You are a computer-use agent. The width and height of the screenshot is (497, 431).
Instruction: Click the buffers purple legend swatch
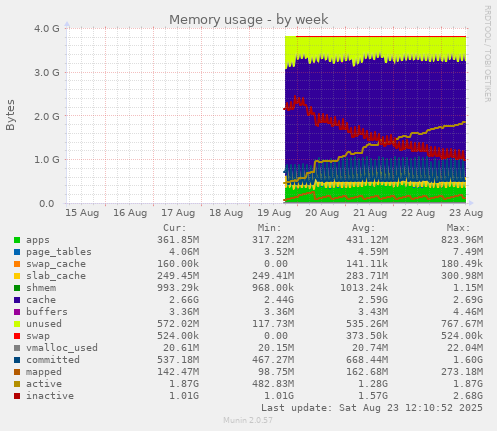pos(17,312)
